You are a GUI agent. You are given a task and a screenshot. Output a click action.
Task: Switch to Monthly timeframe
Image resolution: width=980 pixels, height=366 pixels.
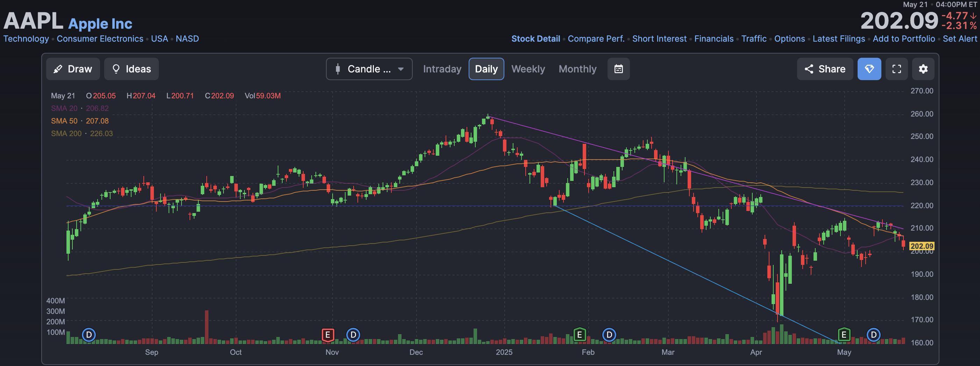(x=577, y=69)
